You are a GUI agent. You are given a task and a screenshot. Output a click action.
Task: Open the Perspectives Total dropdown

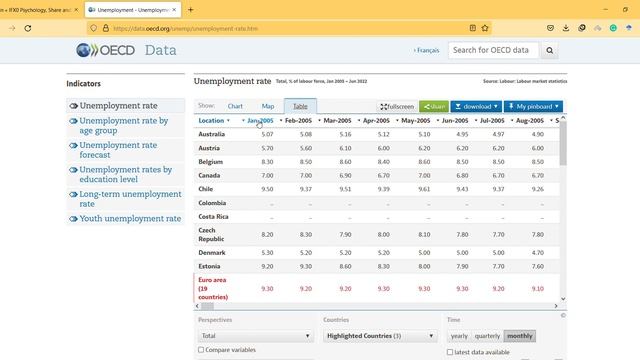coord(256,336)
